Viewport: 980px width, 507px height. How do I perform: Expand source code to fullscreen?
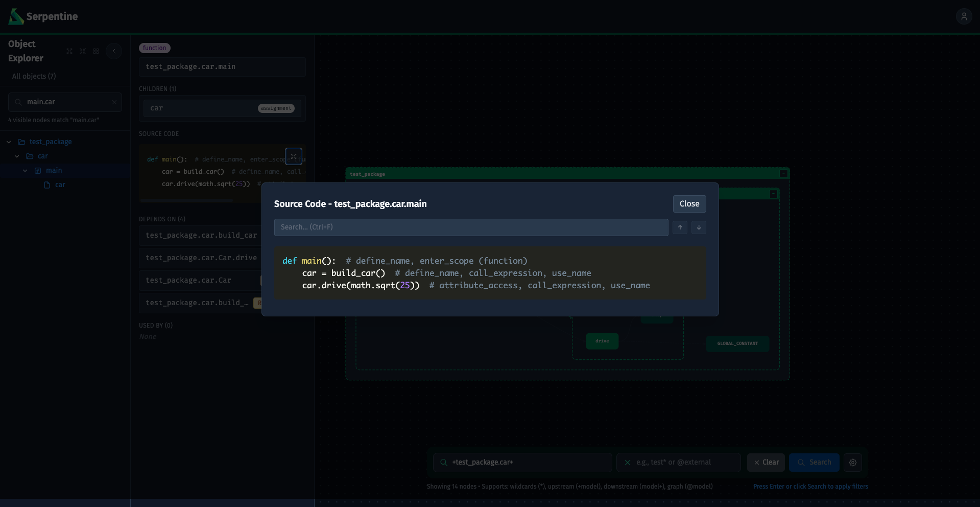click(294, 156)
